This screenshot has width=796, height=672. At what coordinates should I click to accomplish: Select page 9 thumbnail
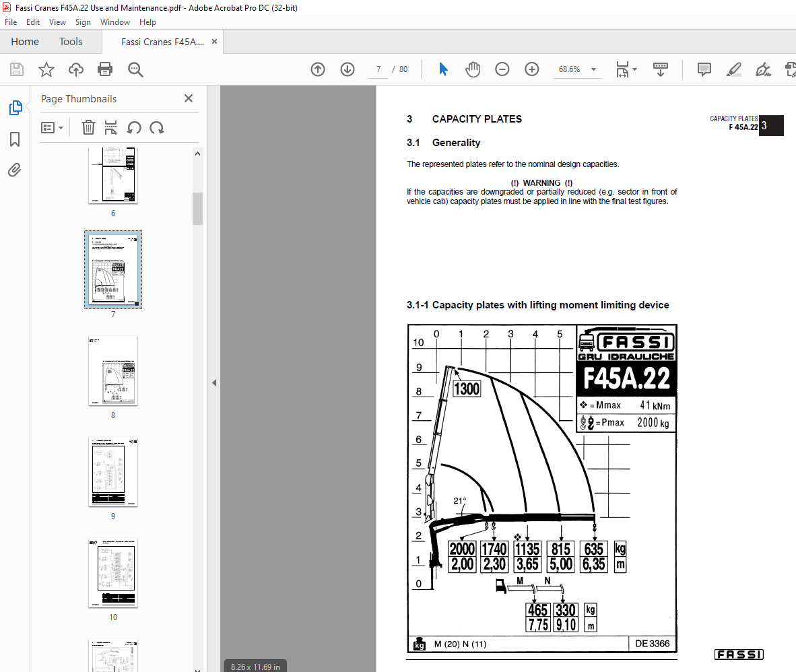click(113, 471)
